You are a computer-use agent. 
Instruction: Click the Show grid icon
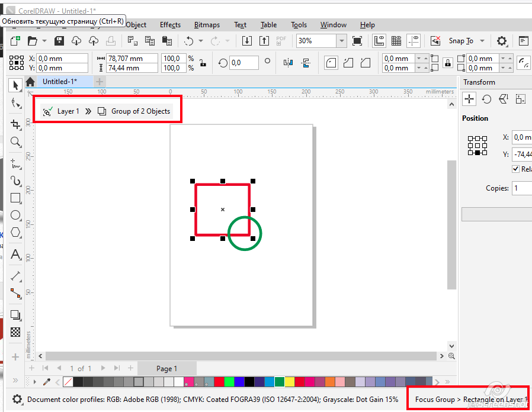396,41
